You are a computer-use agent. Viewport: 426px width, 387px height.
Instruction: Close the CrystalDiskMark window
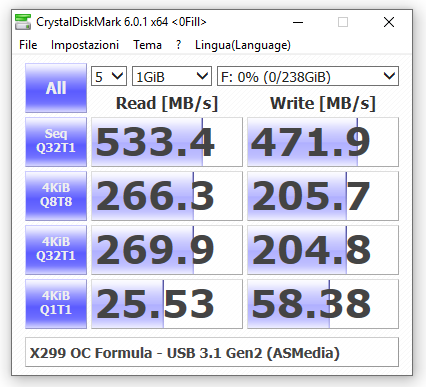point(389,22)
